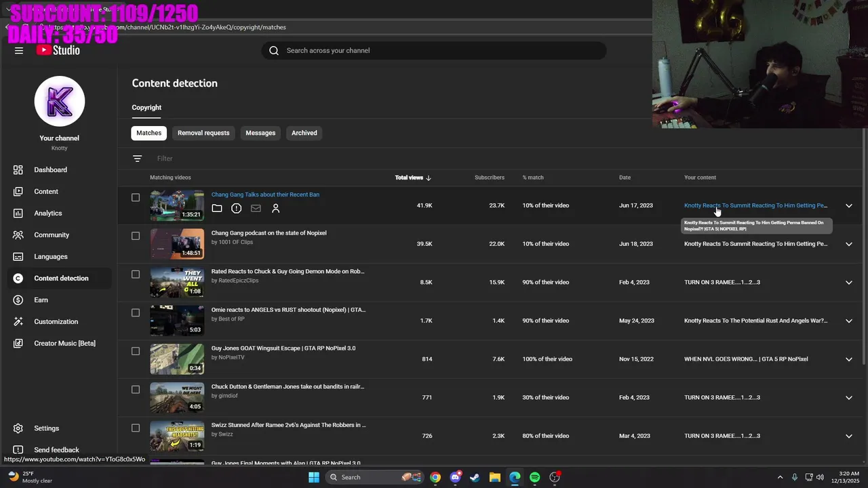Switch to the Matches tab
The image size is (868, 488).
click(x=149, y=133)
